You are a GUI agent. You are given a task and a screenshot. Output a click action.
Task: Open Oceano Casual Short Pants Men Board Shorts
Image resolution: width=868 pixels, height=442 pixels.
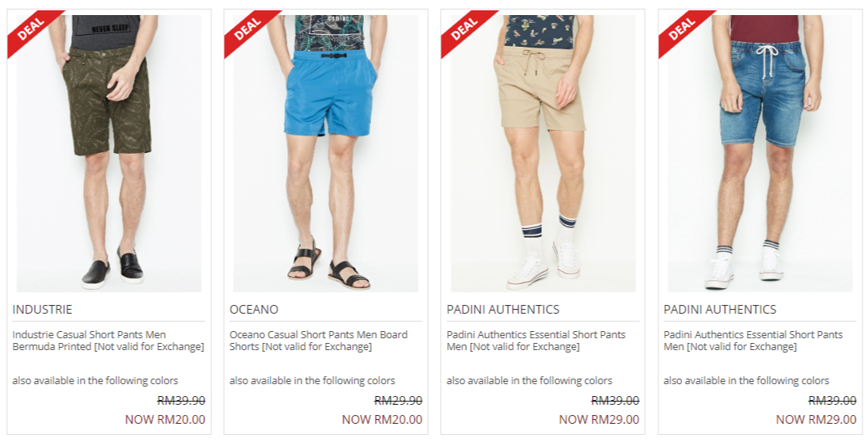(318, 341)
